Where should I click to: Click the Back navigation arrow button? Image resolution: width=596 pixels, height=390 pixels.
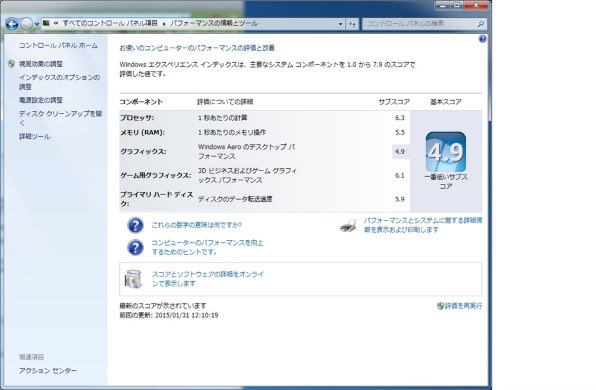pos(12,24)
